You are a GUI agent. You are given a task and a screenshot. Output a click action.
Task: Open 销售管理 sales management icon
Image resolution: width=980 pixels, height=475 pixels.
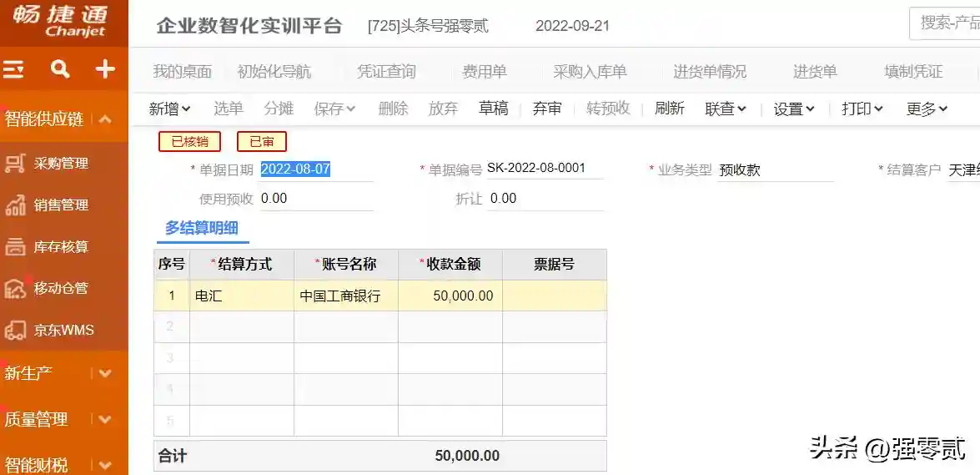coord(15,205)
